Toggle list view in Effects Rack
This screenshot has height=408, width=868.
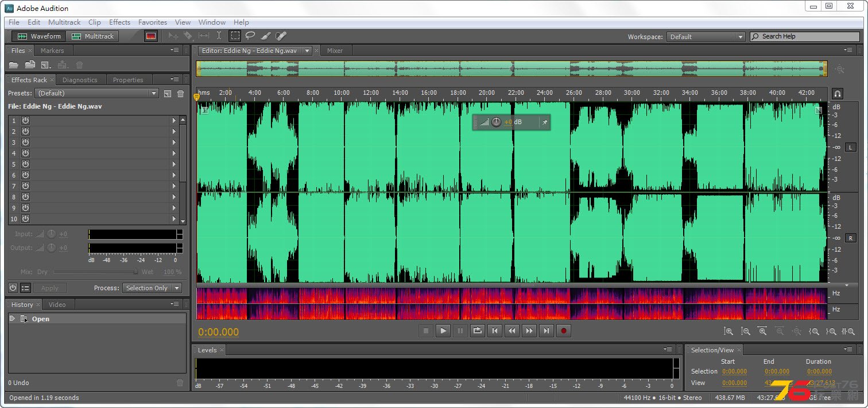click(x=25, y=288)
